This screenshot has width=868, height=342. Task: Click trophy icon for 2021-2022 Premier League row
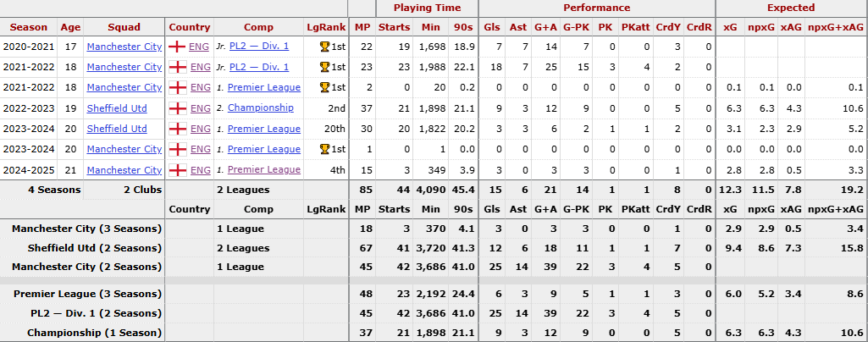point(325,87)
